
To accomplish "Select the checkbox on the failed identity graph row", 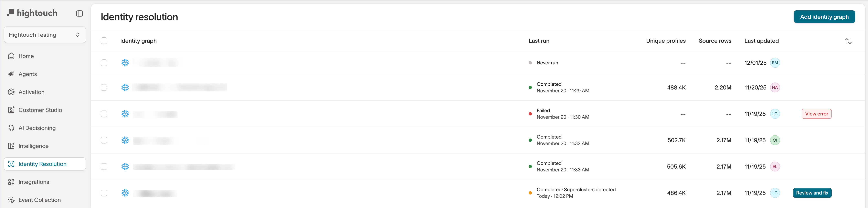I will [104, 114].
